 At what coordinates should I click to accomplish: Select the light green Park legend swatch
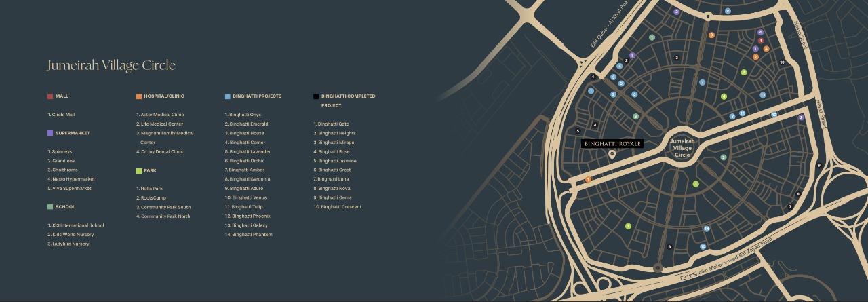(139, 171)
